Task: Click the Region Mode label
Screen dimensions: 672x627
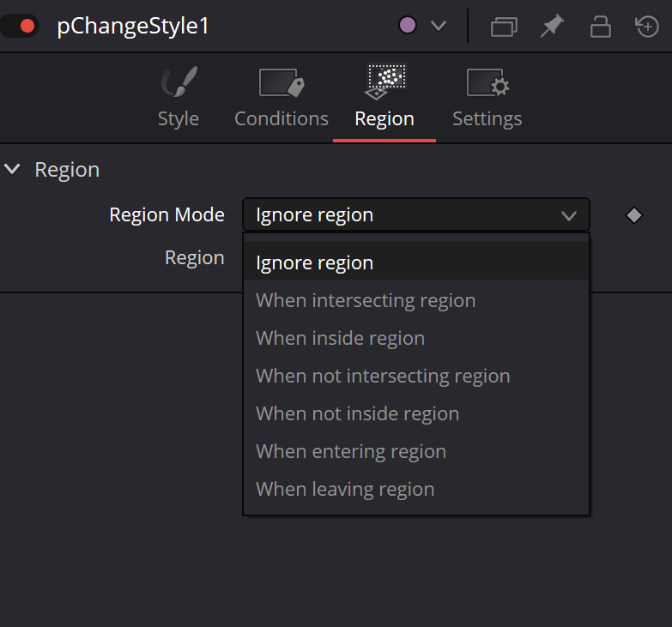Action: 166,214
